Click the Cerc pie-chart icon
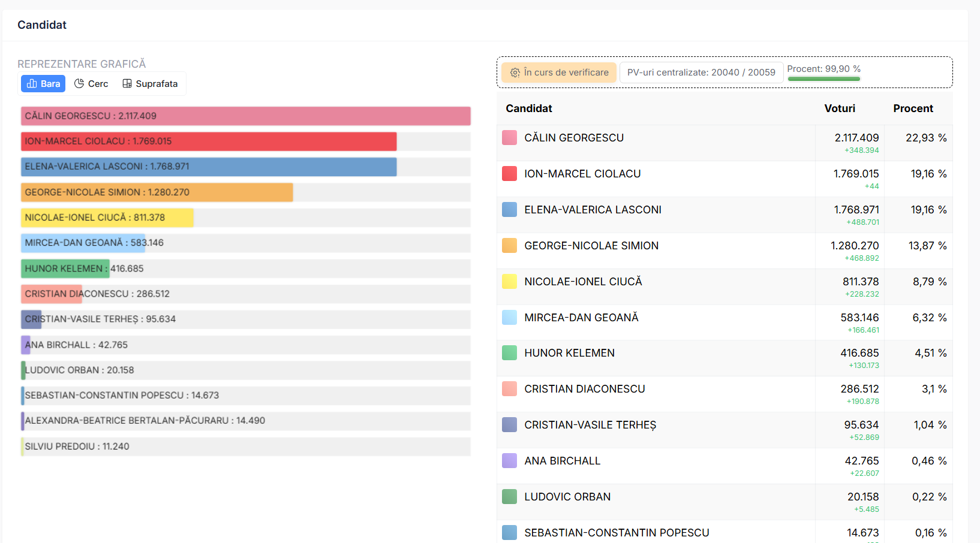The width and height of the screenshot is (980, 543). click(x=79, y=84)
